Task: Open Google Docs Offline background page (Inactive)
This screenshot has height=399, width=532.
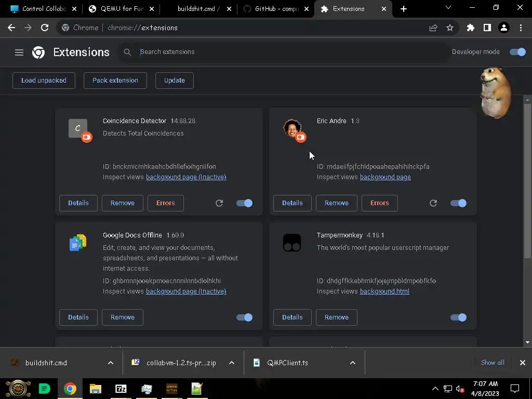Action: click(x=186, y=291)
